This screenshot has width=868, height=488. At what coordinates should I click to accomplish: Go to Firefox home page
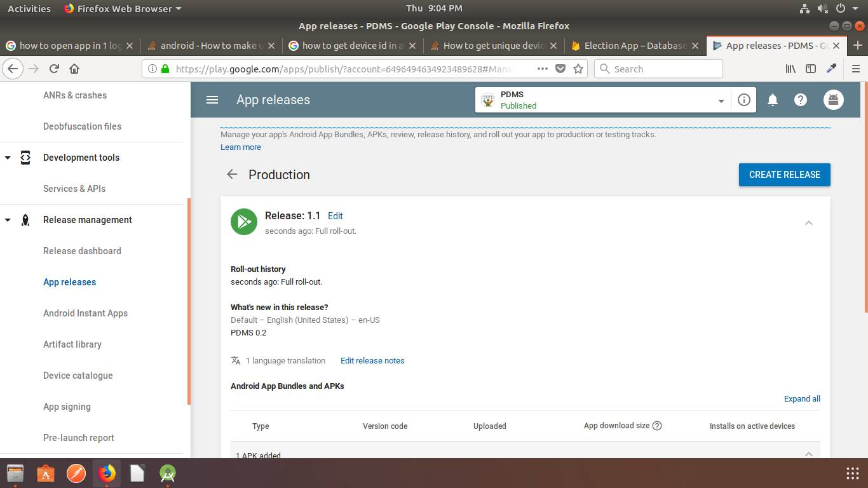tap(74, 69)
